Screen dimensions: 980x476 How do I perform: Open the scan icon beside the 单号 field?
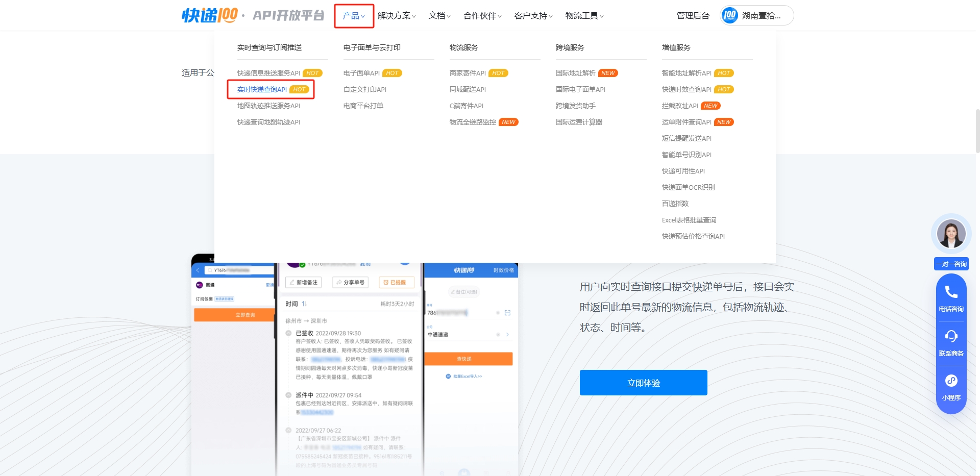(507, 313)
